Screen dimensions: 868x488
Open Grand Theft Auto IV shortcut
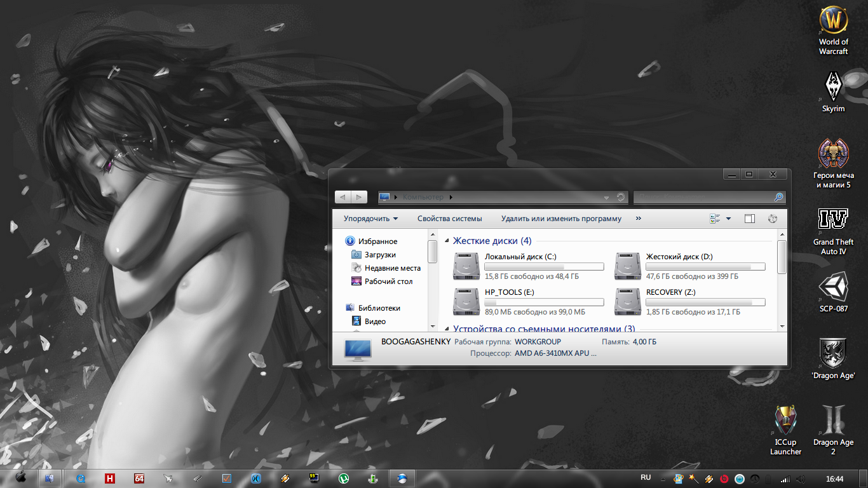pos(833,231)
